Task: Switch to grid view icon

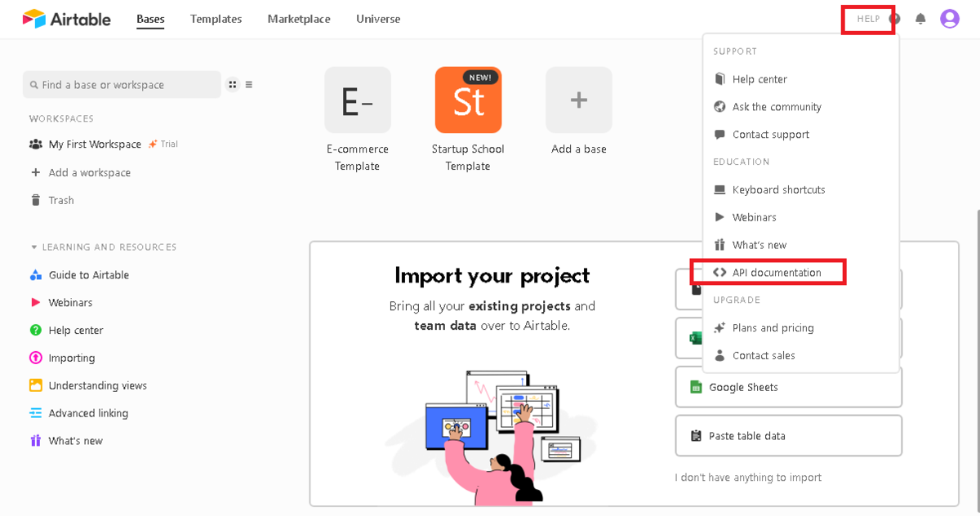Action: coord(233,85)
